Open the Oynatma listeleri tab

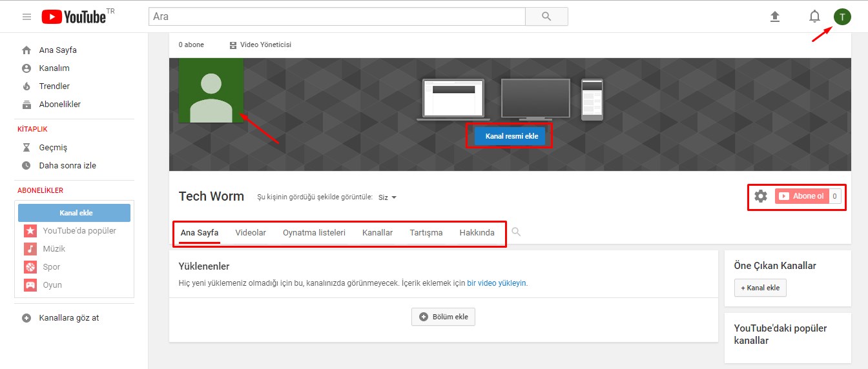click(x=314, y=233)
